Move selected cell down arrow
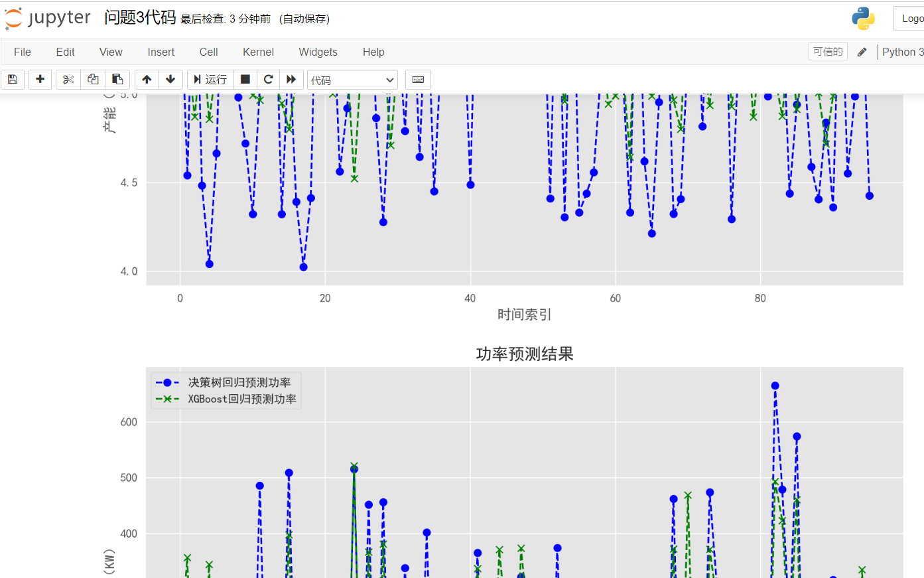Screen dimensions: 924x578 click(x=170, y=80)
